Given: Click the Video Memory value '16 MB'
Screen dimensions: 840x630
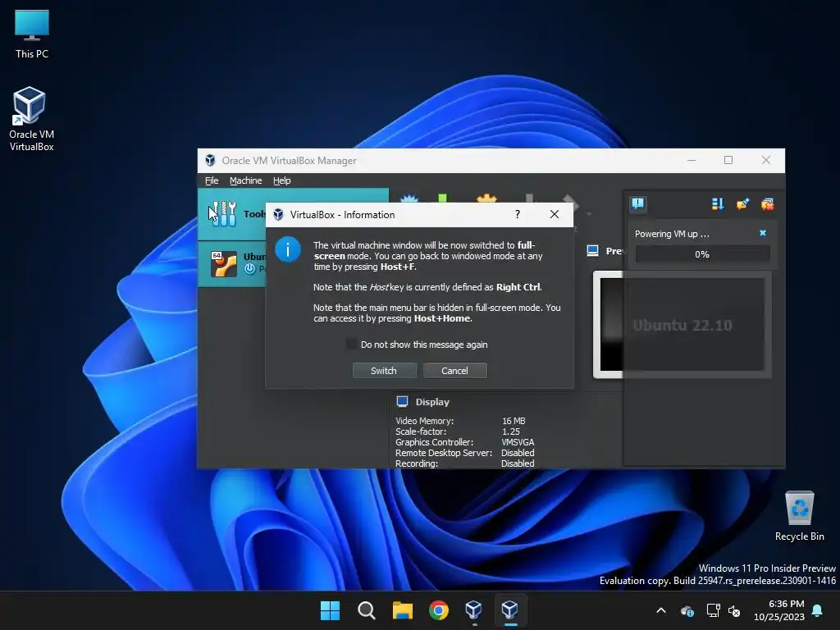Looking at the screenshot, I should coord(514,421).
